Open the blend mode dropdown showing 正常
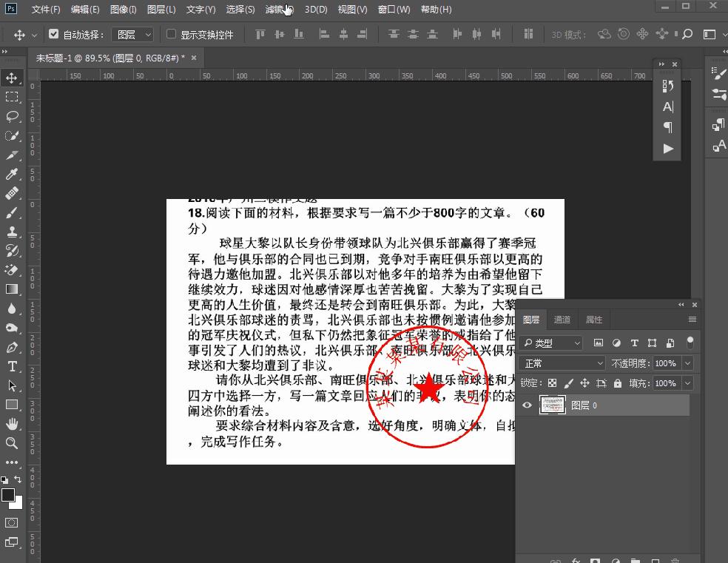The width and height of the screenshot is (728, 563). tap(561, 363)
